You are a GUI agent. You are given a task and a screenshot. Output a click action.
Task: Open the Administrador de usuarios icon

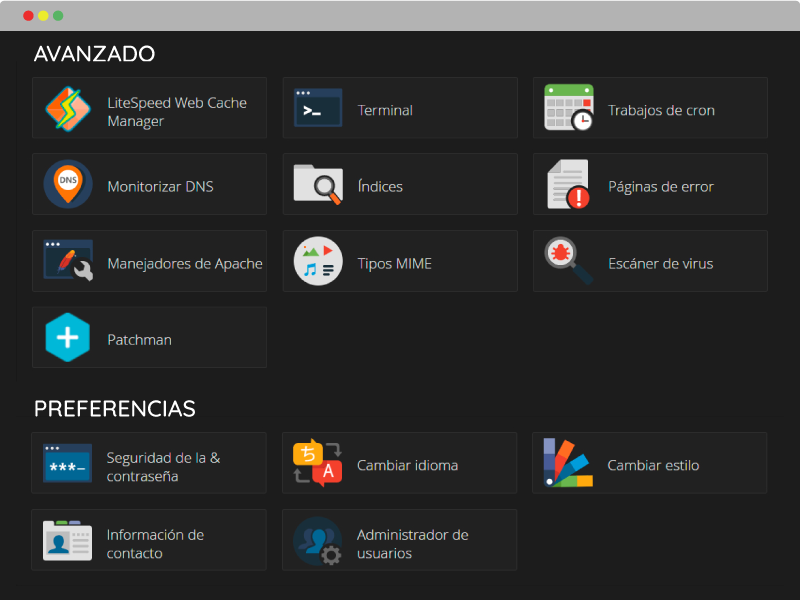tap(317, 540)
